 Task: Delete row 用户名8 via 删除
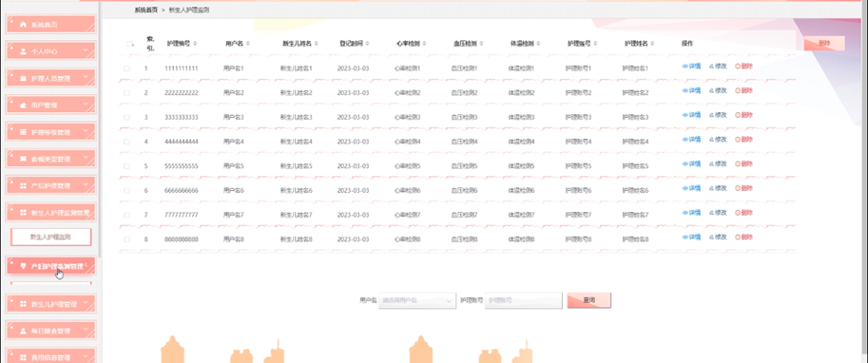(x=744, y=237)
